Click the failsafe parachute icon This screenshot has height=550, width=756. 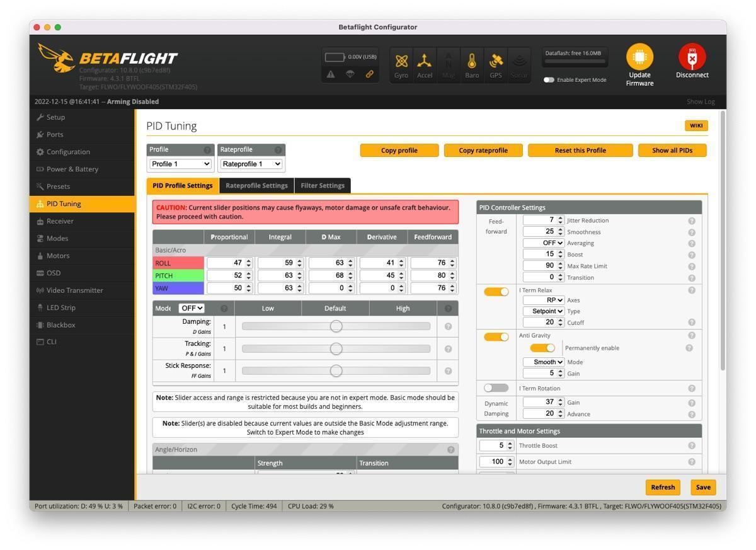[350, 74]
